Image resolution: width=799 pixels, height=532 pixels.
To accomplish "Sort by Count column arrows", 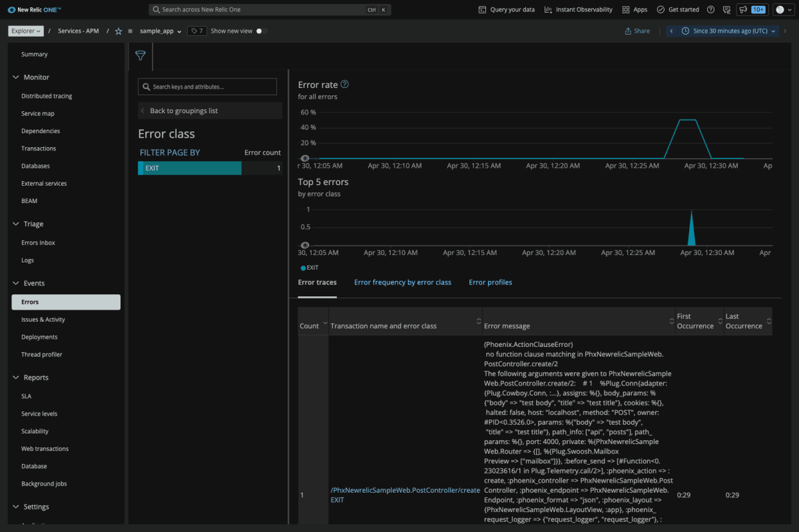I will click(x=325, y=324).
